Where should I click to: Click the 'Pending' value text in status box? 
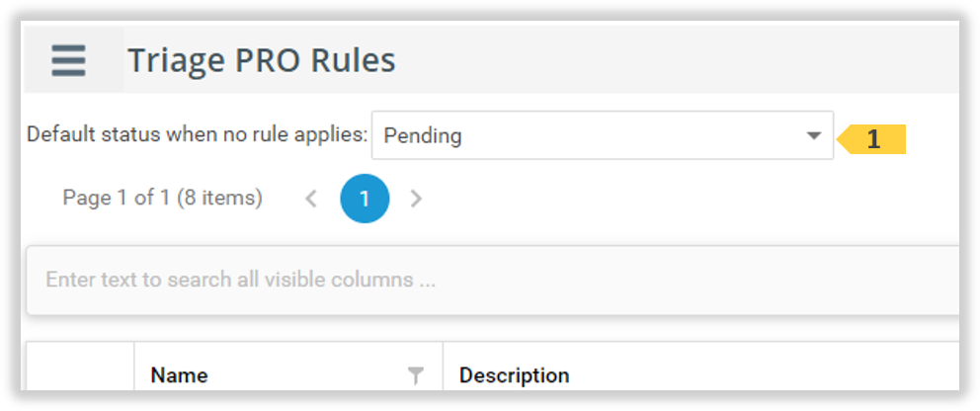click(422, 136)
